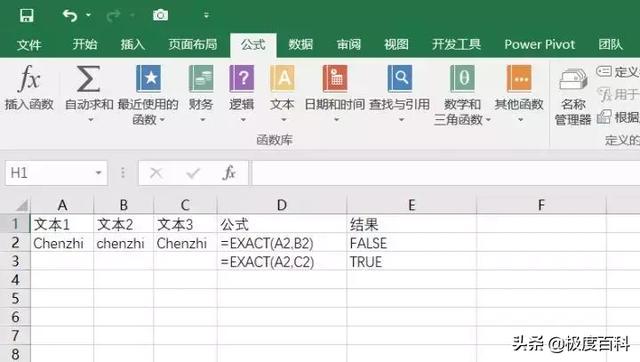
Task: Click 根据所选内容创建 icon
Action: [604, 117]
